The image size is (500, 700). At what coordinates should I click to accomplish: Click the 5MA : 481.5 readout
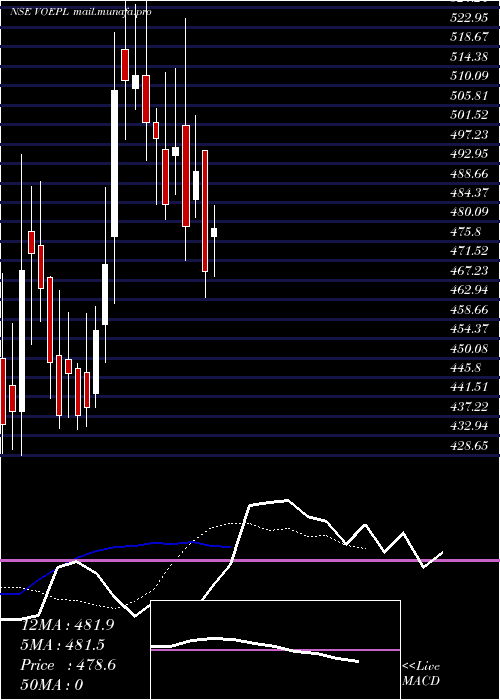[62, 645]
